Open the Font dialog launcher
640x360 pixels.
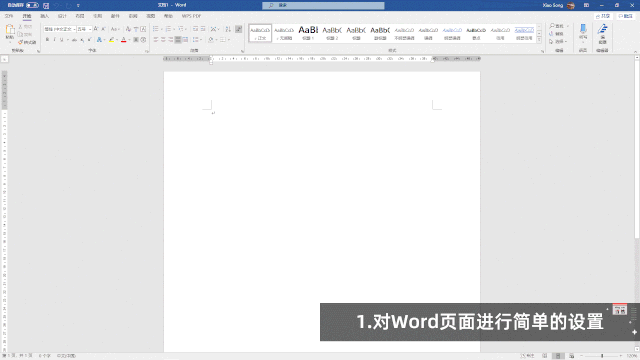point(147,51)
